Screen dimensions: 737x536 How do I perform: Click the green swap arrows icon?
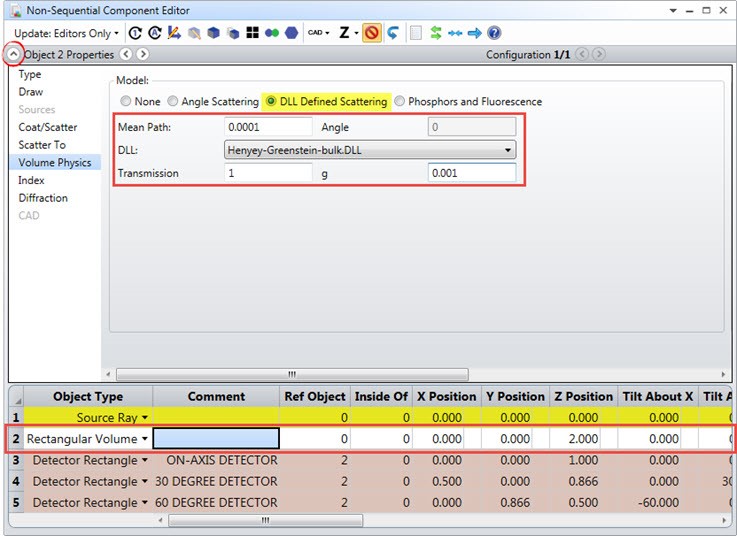[x=436, y=33]
